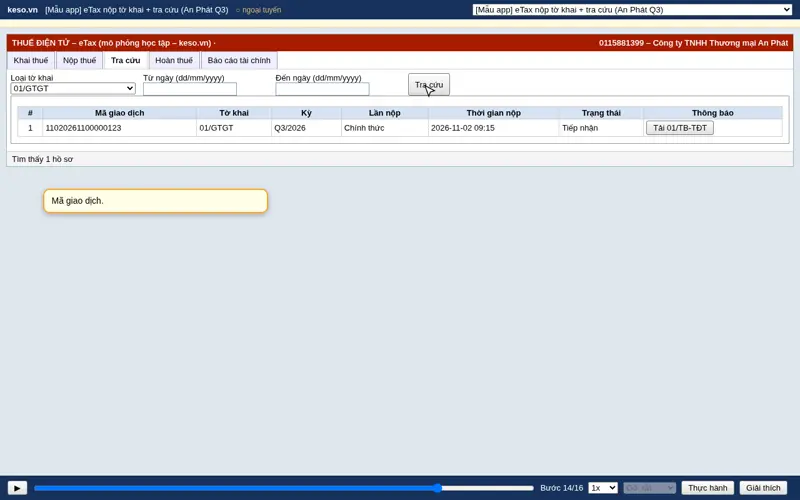The height and width of the screenshot is (500, 800).
Task: Play the walkthrough with the play button
Action: point(17,488)
